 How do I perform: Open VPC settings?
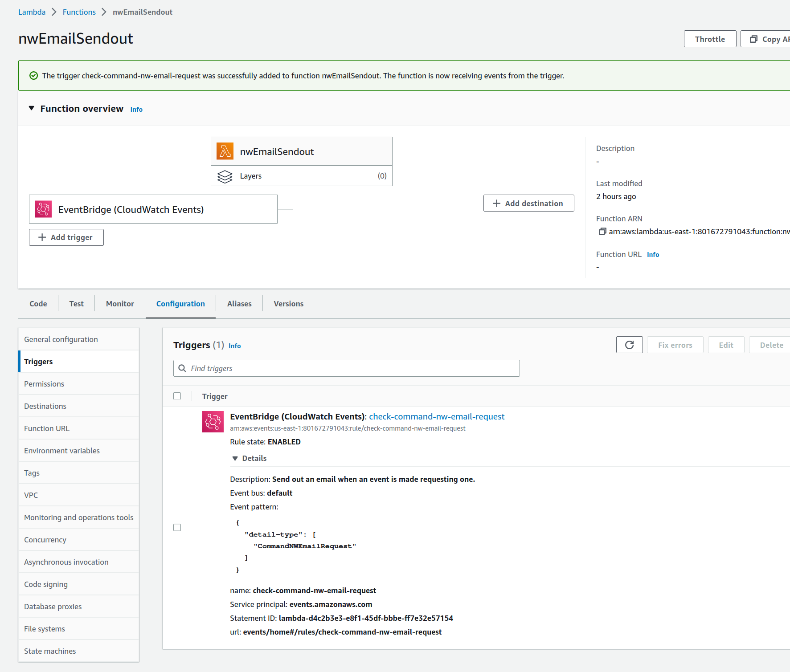[79, 495]
